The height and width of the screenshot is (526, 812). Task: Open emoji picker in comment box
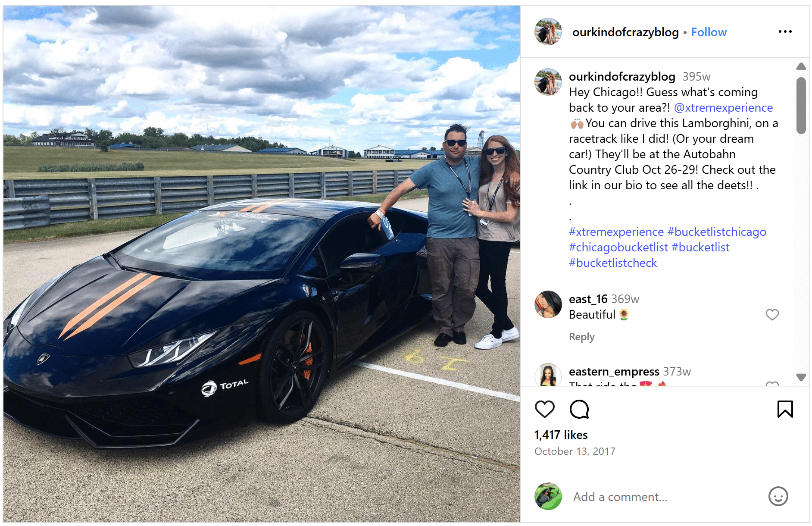pyautogui.click(x=778, y=496)
